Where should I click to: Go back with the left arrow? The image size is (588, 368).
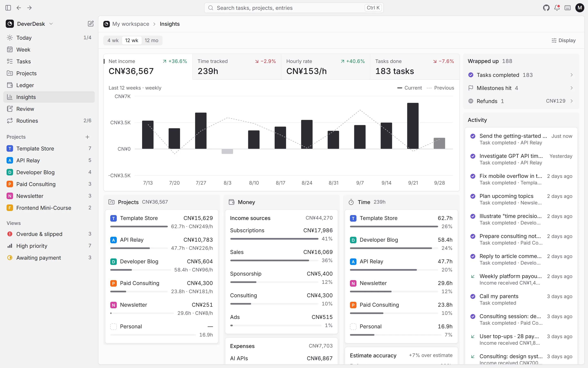tap(19, 8)
